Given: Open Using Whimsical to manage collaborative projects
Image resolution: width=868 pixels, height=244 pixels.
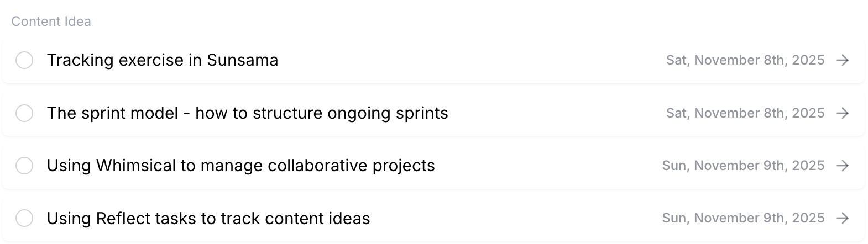Looking at the screenshot, I should pyautogui.click(x=240, y=166).
